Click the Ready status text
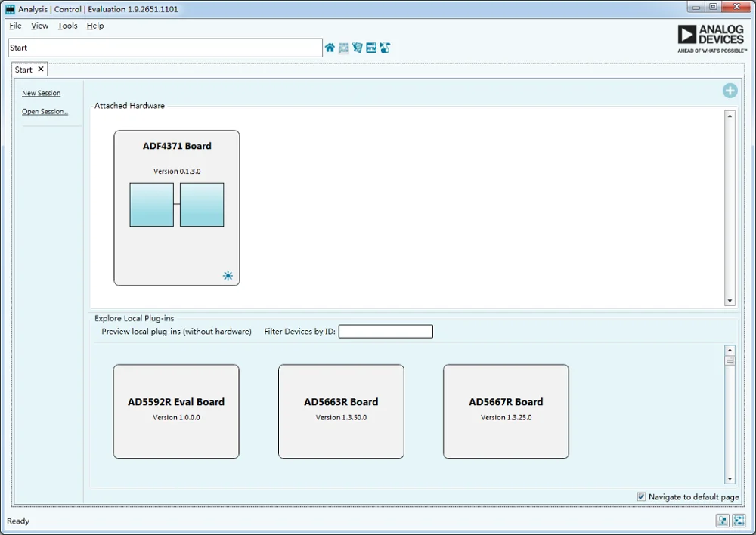756x535 pixels. tap(18, 521)
